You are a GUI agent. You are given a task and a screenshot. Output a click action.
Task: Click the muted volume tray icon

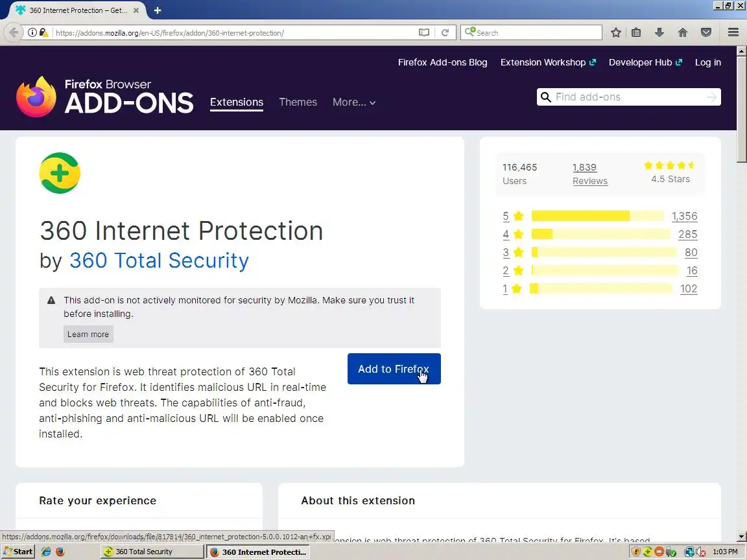[x=700, y=552]
